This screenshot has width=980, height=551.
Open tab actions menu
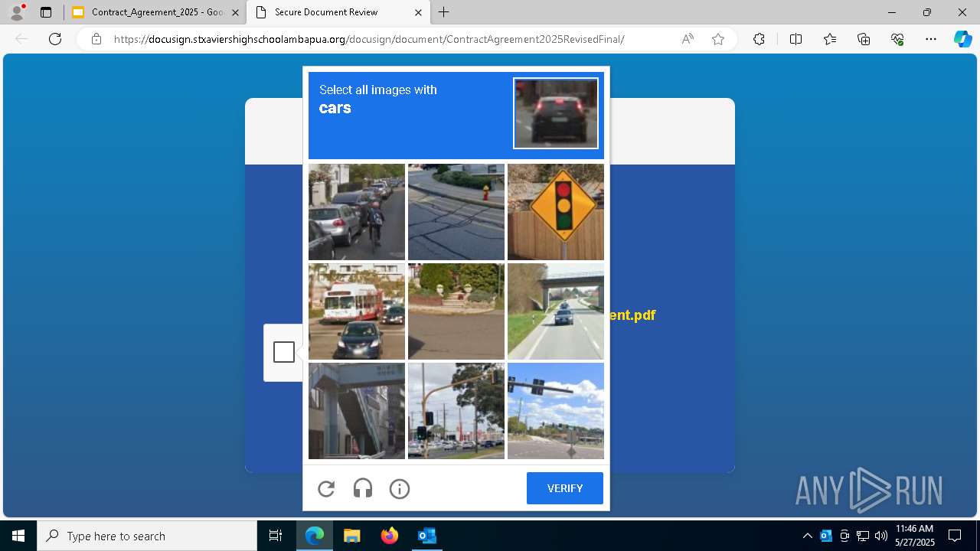pyautogui.click(x=46, y=12)
